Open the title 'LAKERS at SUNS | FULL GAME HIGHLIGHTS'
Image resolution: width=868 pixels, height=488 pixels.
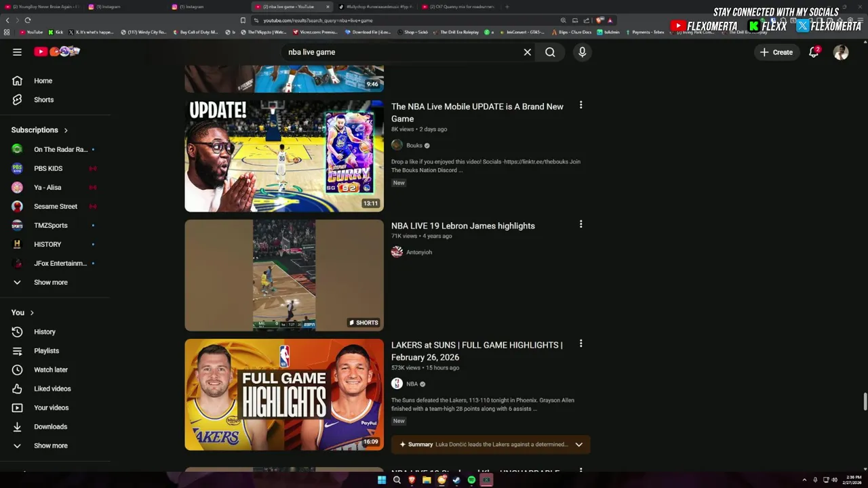(x=477, y=351)
